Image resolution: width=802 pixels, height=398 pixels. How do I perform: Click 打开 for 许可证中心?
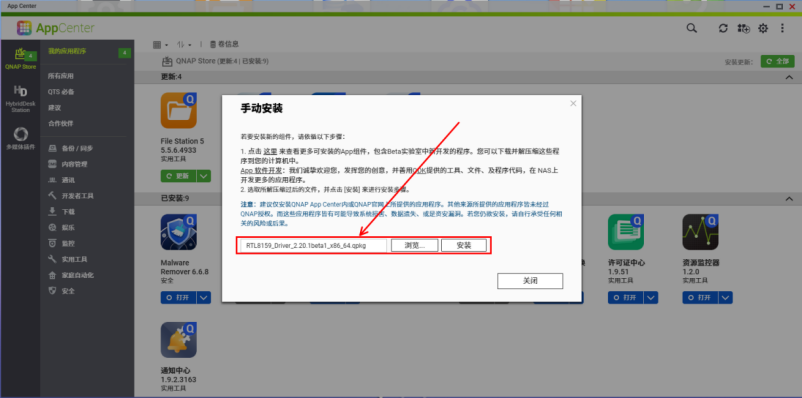pos(626,298)
